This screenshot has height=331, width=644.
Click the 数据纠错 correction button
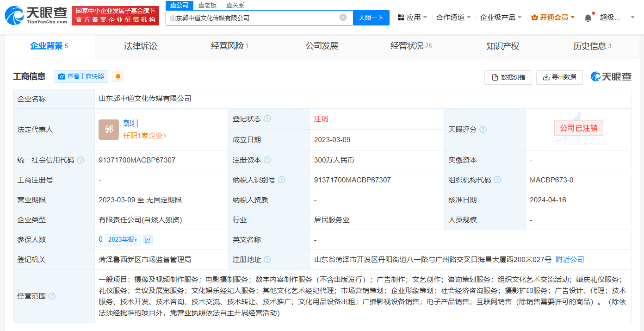click(x=508, y=77)
